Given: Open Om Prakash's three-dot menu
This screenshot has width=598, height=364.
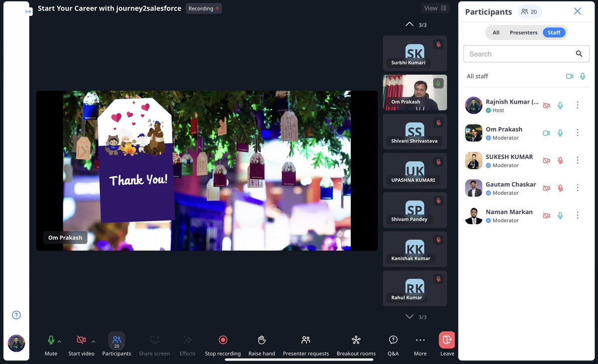Looking at the screenshot, I should [578, 132].
